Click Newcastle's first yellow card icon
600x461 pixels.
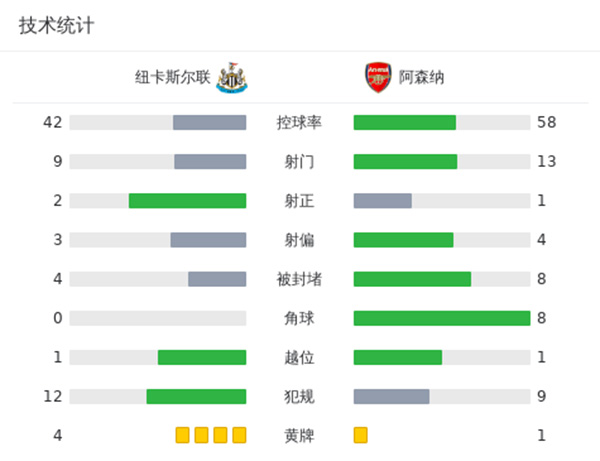point(182,435)
